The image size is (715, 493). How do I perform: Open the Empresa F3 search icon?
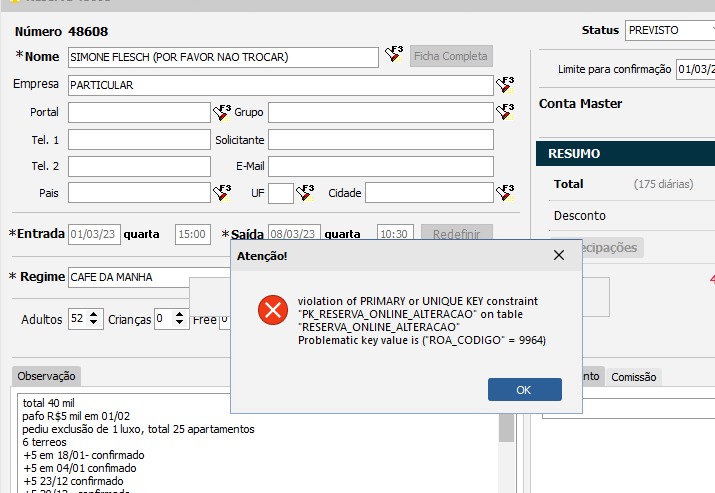505,85
